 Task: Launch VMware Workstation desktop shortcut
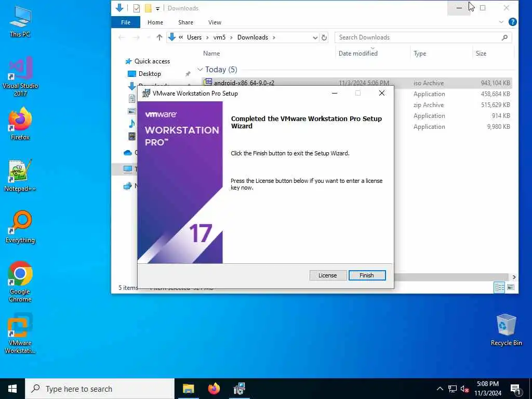click(20, 334)
